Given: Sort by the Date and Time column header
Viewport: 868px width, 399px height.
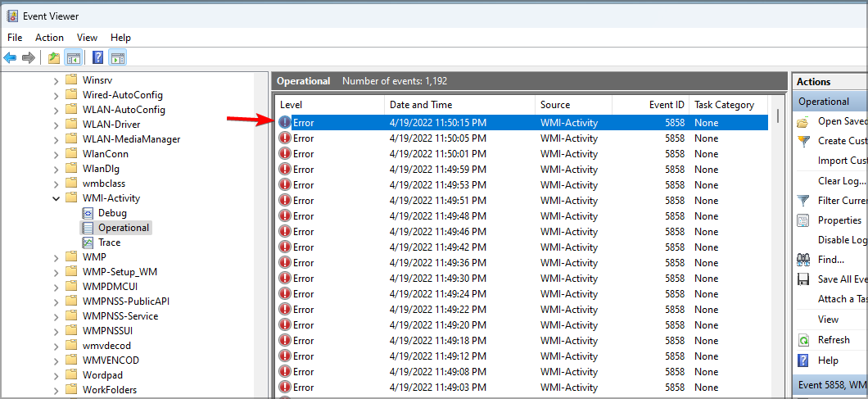Looking at the screenshot, I should (x=459, y=105).
